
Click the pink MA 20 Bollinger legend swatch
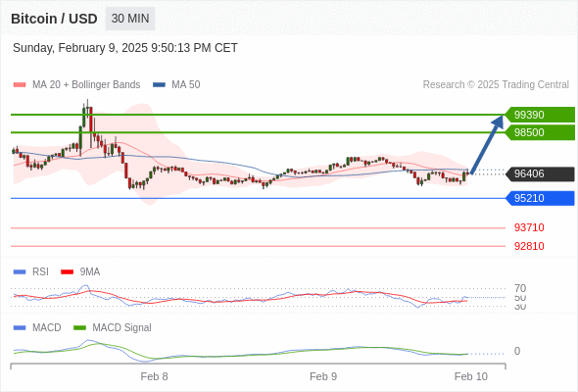click(20, 85)
